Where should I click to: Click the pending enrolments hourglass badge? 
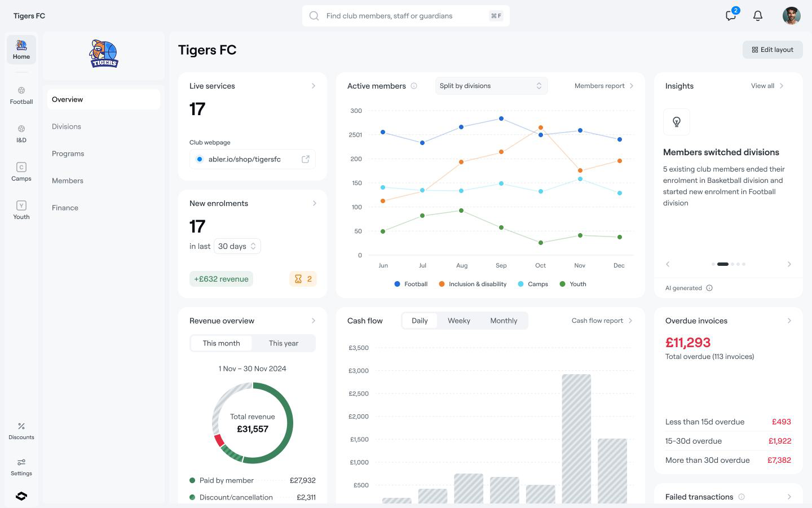(303, 279)
